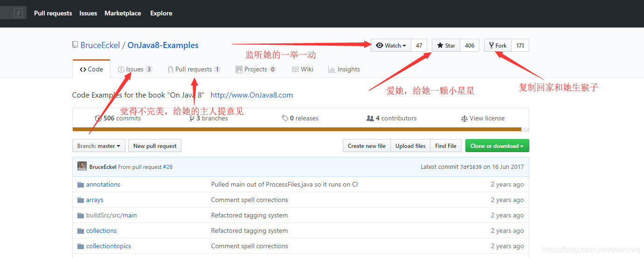View the 171 forks count
Screen dimensions: 644x258
point(520,45)
